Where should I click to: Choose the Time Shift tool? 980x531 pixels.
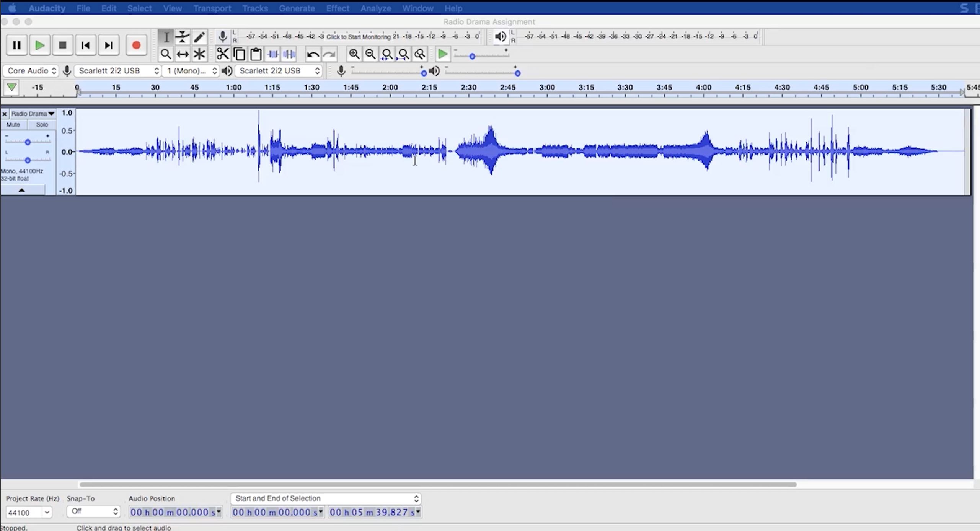tap(183, 54)
